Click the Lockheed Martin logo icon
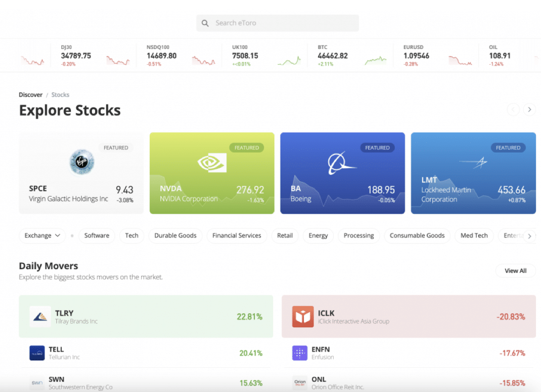Viewport: 541px width, 392px height. coord(473,162)
